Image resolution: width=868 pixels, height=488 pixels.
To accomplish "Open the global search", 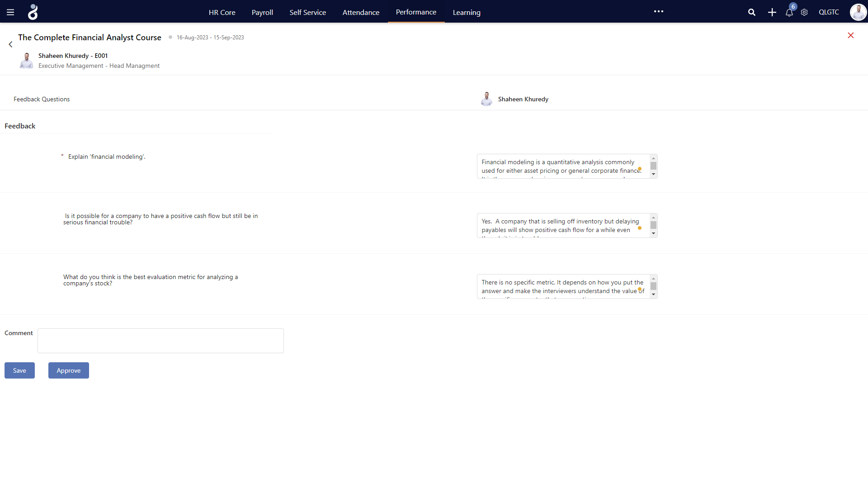I will tap(752, 12).
